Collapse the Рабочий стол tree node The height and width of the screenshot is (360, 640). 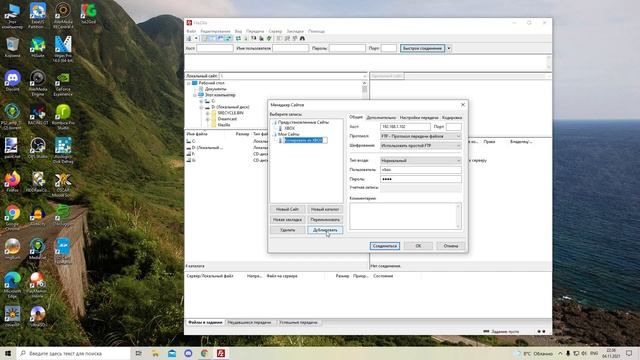[189, 83]
